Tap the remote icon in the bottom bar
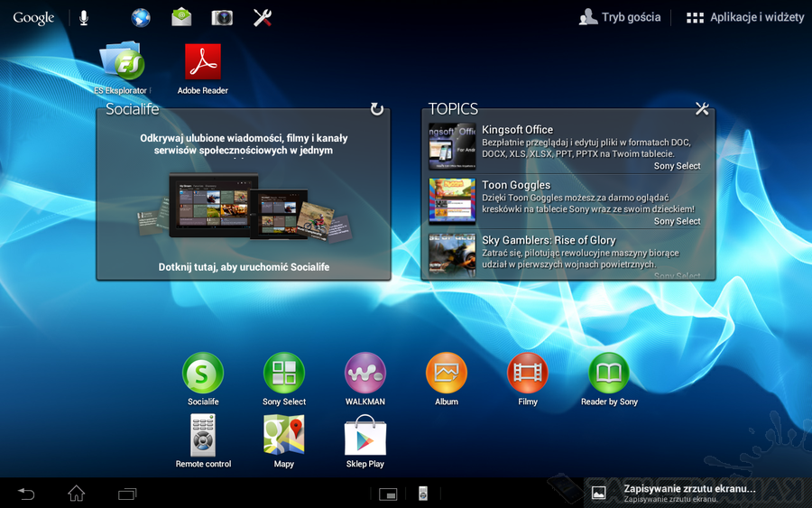812x508 pixels. [423, 494]
